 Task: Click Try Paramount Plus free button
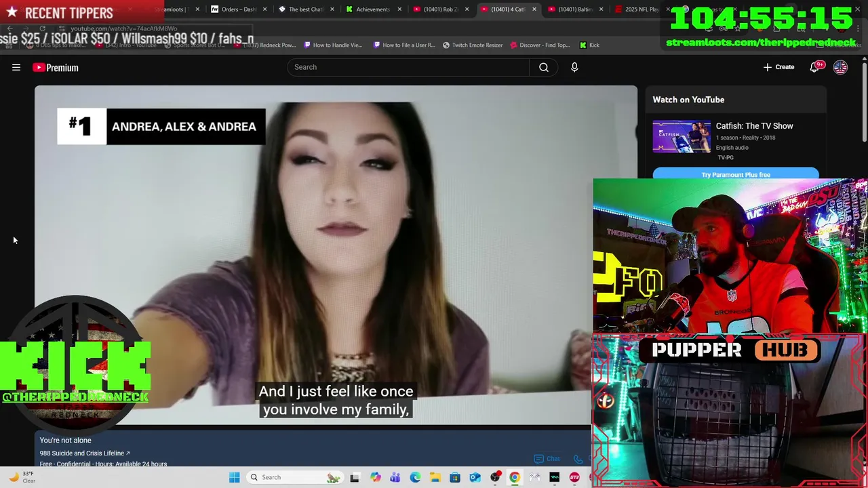click(x=736, y=174)
